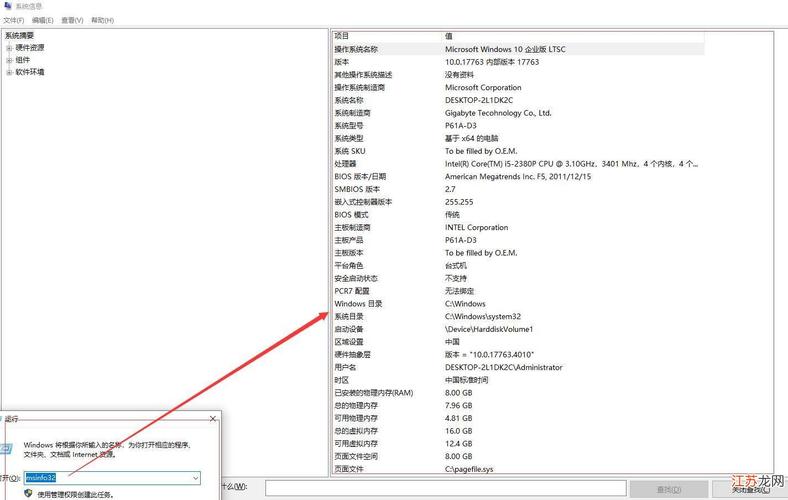Close the Run (运行) dialog

tap(213, 419)
